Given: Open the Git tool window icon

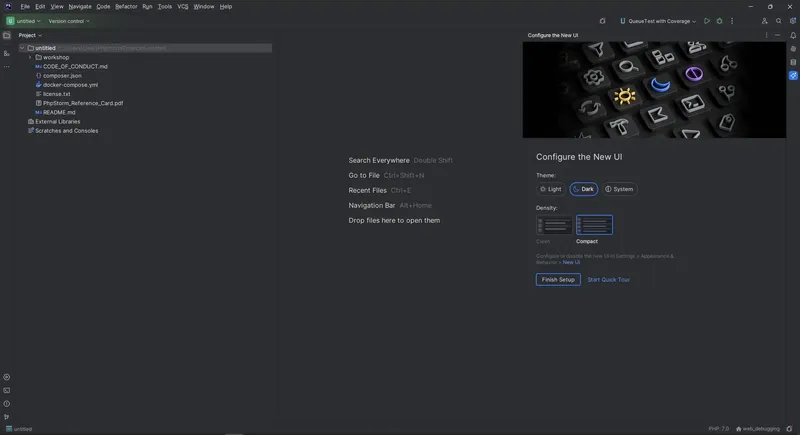Looking at the screenshot, I should 7,417.
